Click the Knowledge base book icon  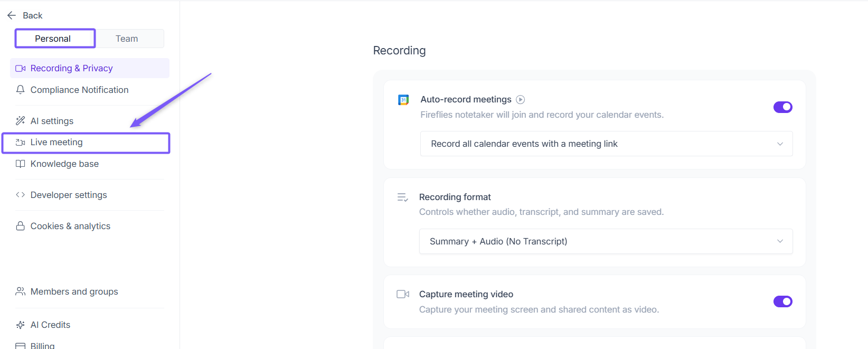pyautogui.click(x=21, y=164)
